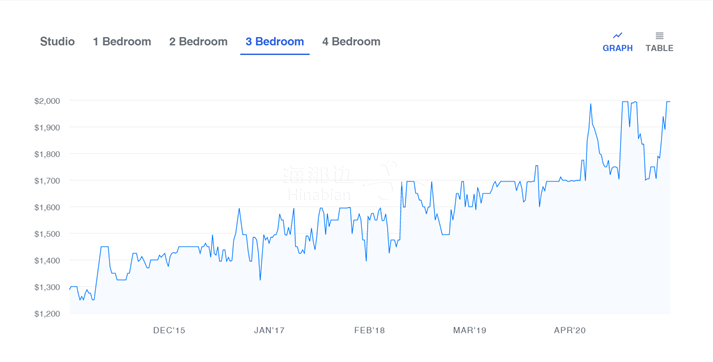Screen dimensions: 713x362
Task: Switch to the Studio tab
Action: click(x=57, y=41)
